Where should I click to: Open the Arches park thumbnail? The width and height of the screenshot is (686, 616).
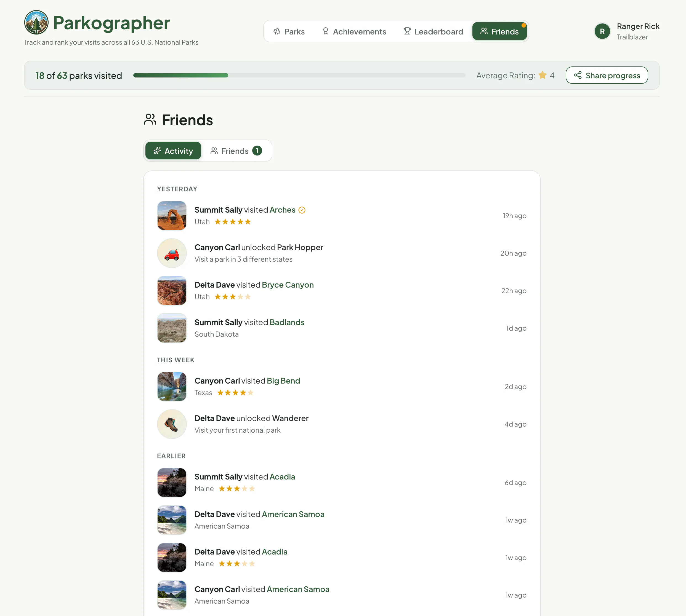click(x=172, y=216)
